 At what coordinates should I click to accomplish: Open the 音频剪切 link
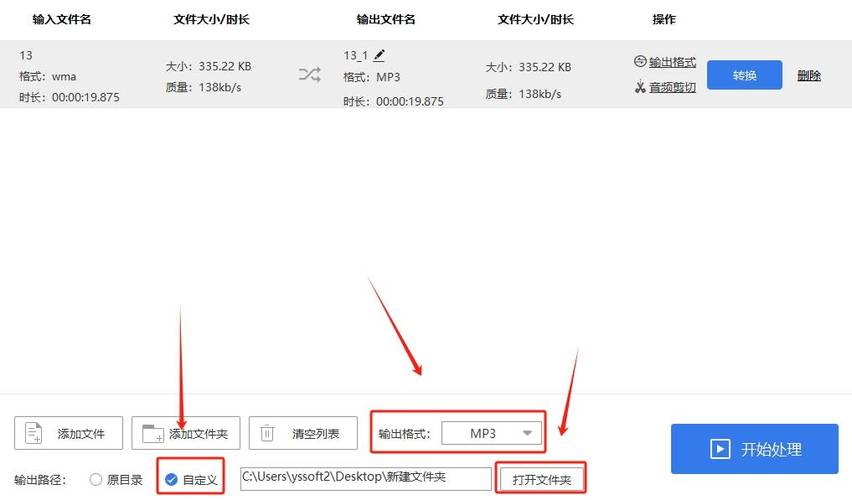672,87
